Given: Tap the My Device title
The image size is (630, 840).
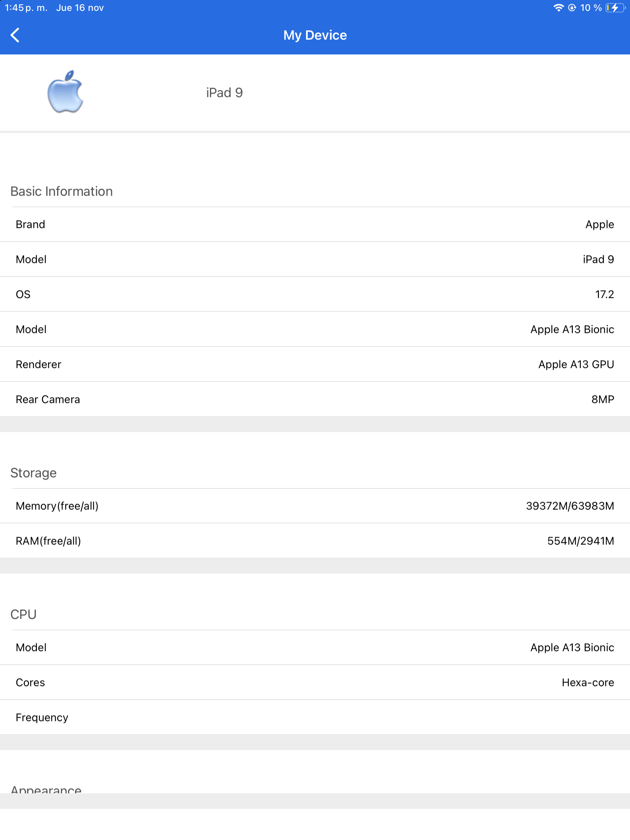Looking at the screenshot, I should [x=315, y=35].
